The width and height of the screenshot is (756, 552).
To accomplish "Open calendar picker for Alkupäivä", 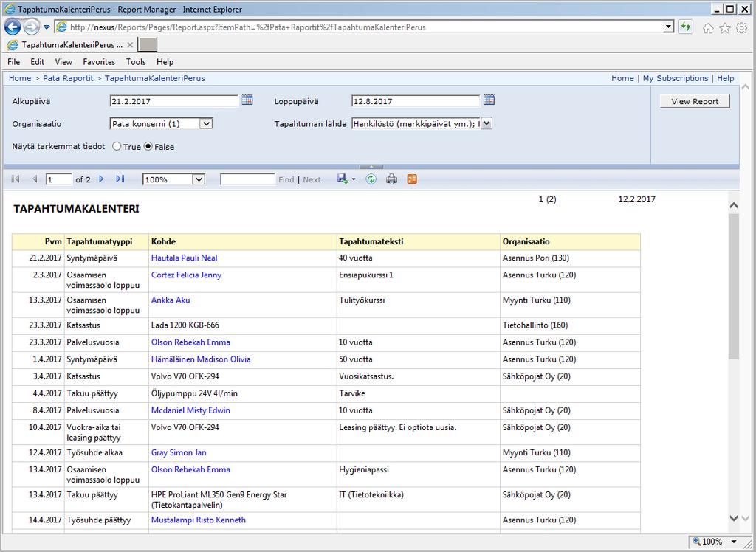I will pyautogui.click(x=247, y=100).
